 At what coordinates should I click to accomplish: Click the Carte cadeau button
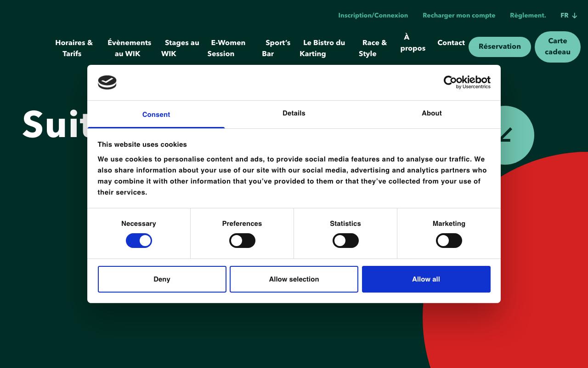(x=558, y=46)
